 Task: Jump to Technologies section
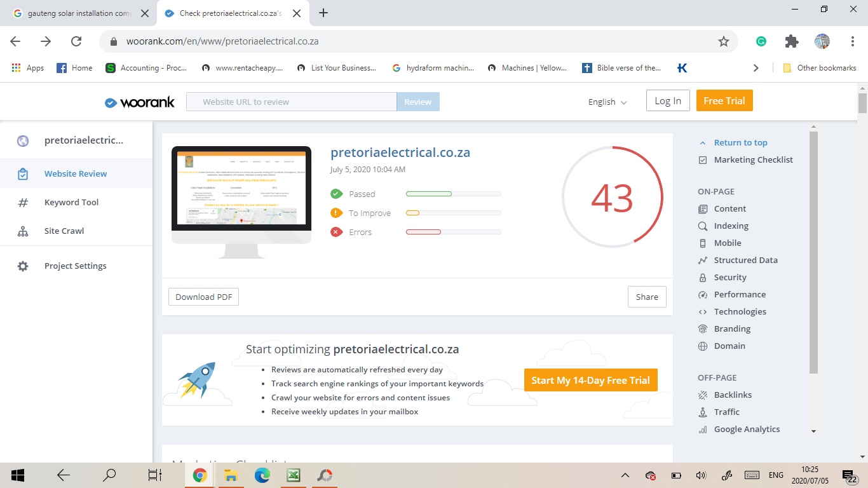click(x=740, y=311)
